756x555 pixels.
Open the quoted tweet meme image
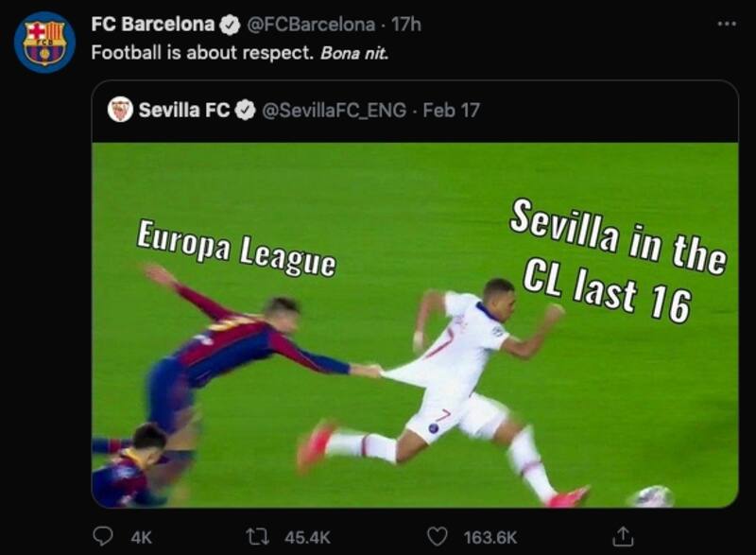(x=415, y=325)
